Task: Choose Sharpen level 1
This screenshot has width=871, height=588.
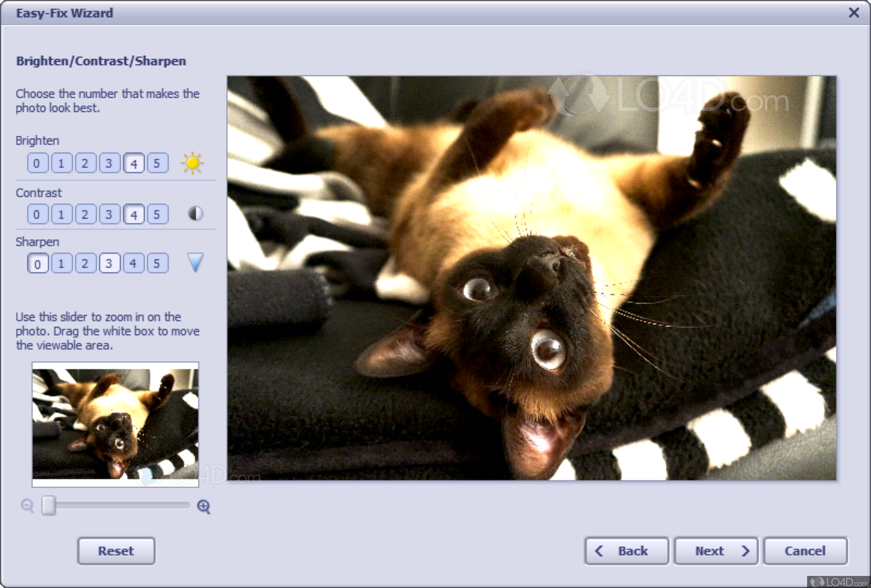Action: pyautogui.click(x=61, y=263)
